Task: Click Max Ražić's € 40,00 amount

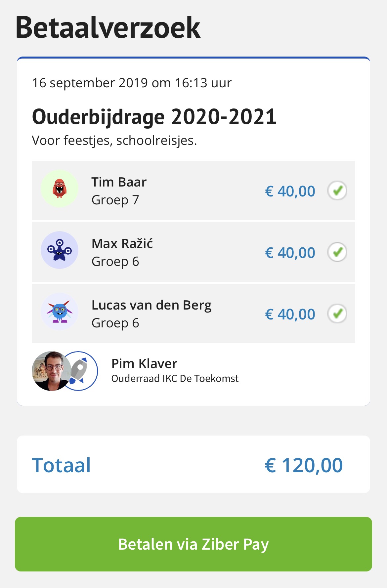Action: pos(290,253)
